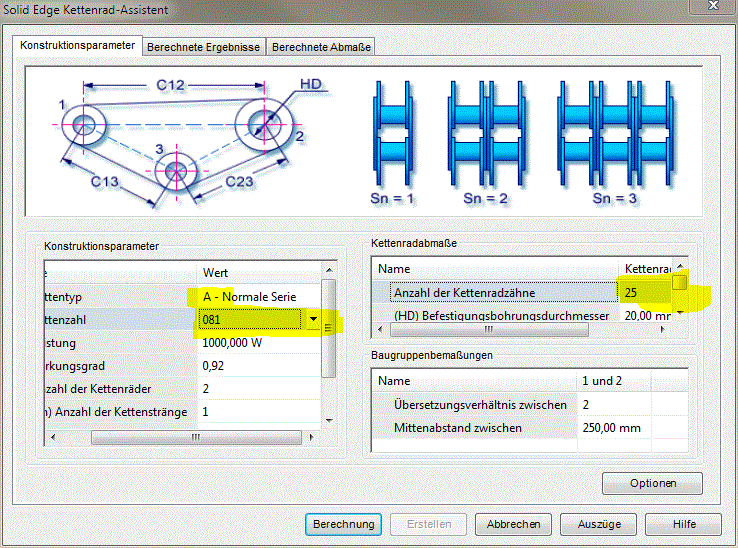Click the Name header in Baugruppenbemaßungen table
Viewport: 738px width, 548px height.
coord(474,381)
